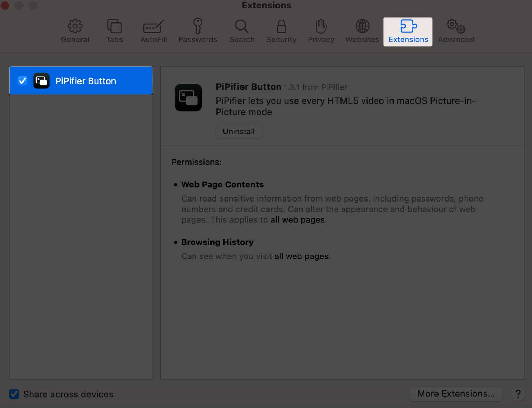Screen dimensions: 532x408
Task: Toggle Share across devices checkbox
Action: [14, 394]
